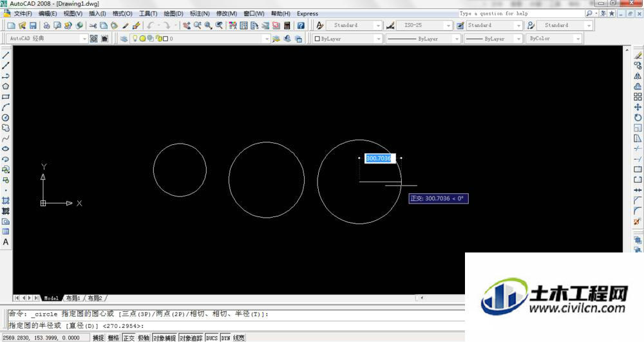The height and width of the screenshot is (342, 644).
Task: Open the Help question mark icon
Action: click(x=301, y=26)
